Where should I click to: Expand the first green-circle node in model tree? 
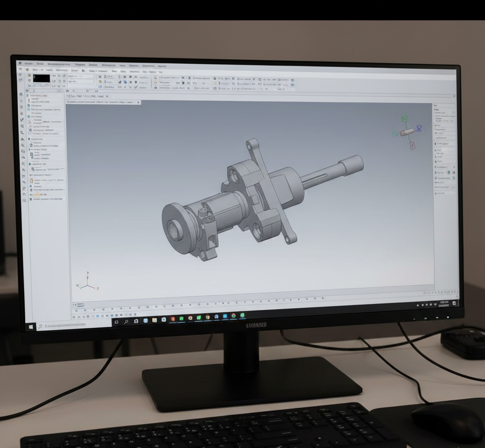(28, 96)
